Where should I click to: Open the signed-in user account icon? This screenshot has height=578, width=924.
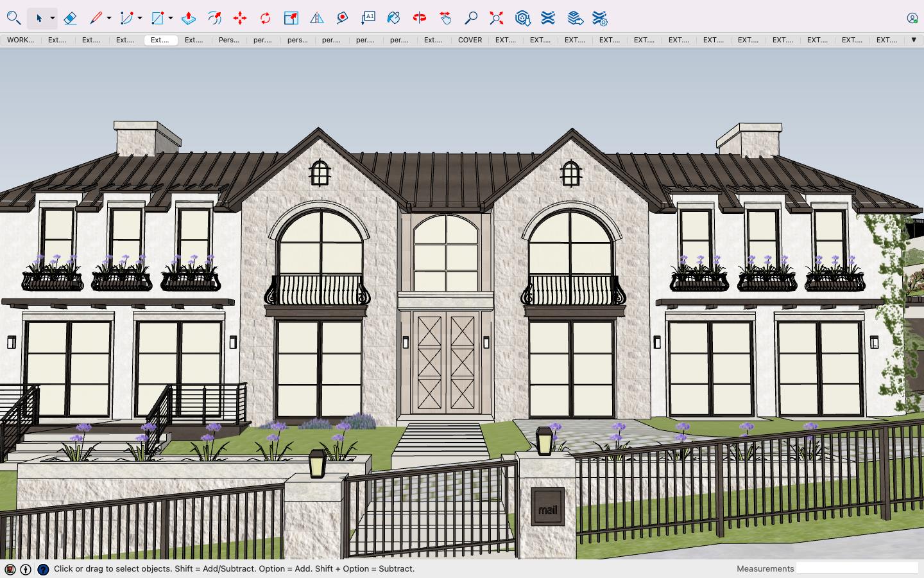[912, 18]
